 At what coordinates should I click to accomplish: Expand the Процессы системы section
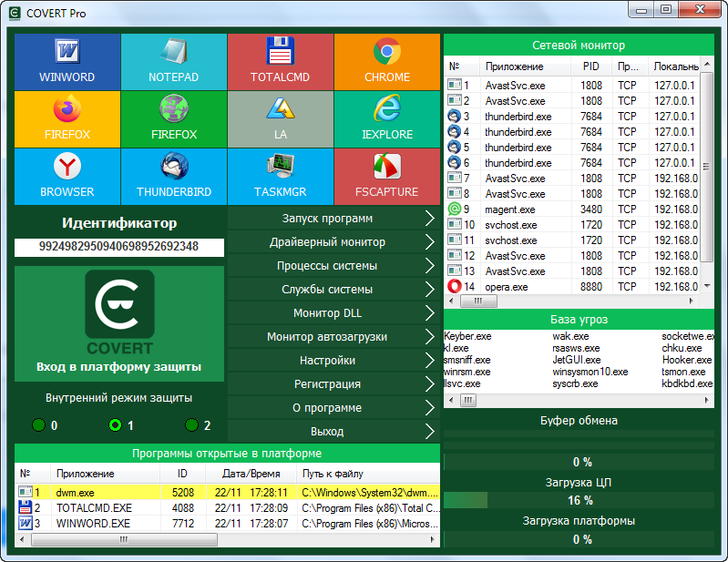[333, 266]
